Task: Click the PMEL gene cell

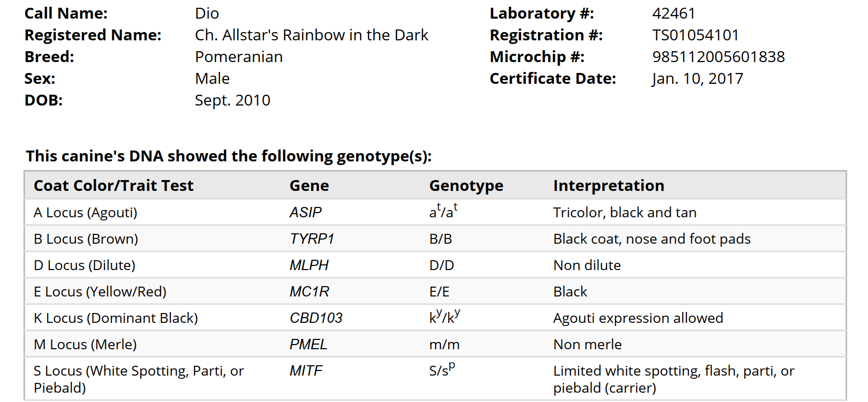Action: coord(308,345)
